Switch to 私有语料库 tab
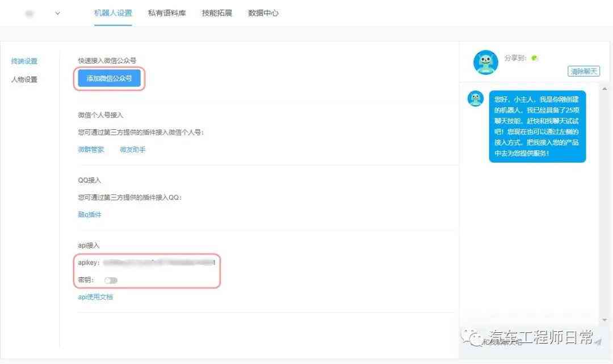This screenshot has height=364, width=613. click(x=167, y=13)
